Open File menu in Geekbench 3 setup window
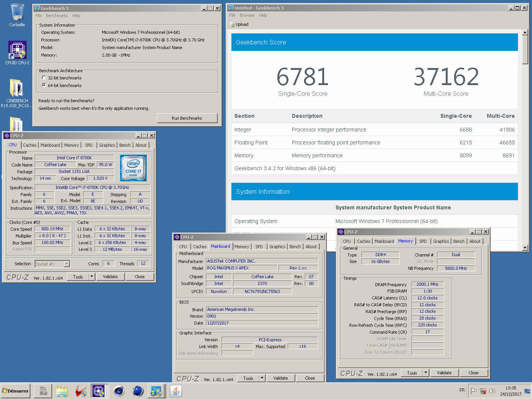The image size is (532, 399). tap(38, 16)
